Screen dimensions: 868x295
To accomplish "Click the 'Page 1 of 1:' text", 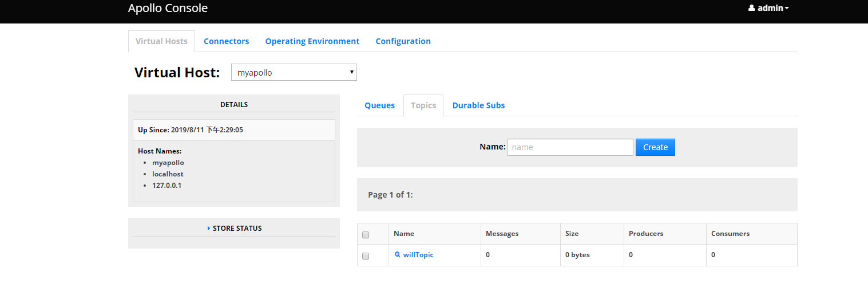I will [390, 195].
